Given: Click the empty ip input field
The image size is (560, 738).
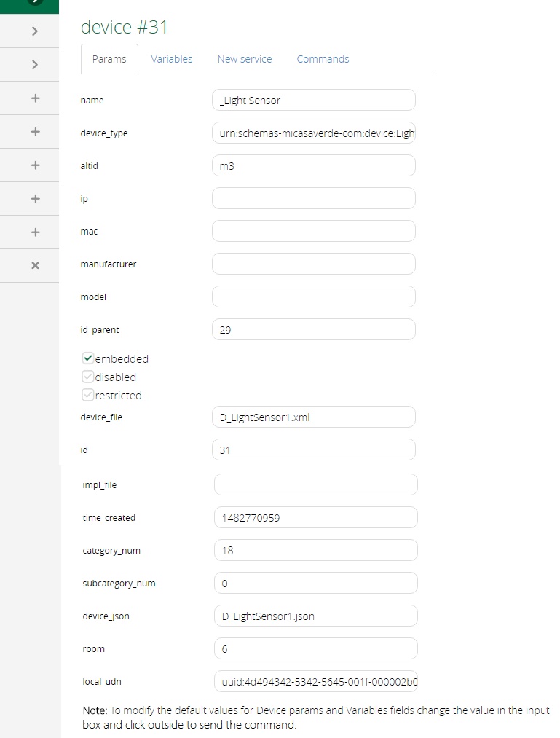Looking at the screenshot, I should [313, 199].
